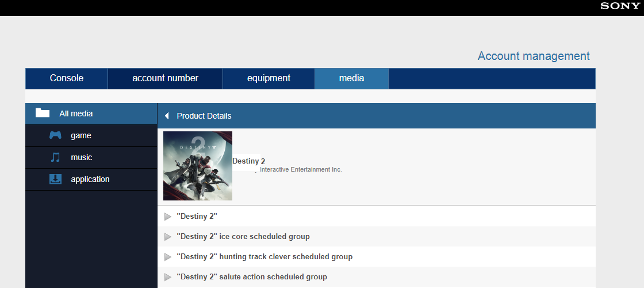Screen dimensions: 644x288
Task: Click the first "Destiny 2" list row text
Action: [x=197, y=217]
